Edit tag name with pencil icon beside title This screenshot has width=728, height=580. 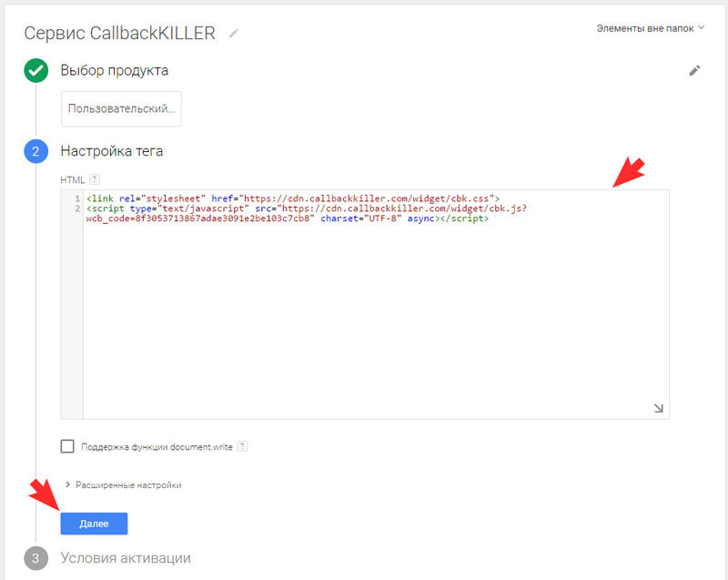click(x=234, y=33)
